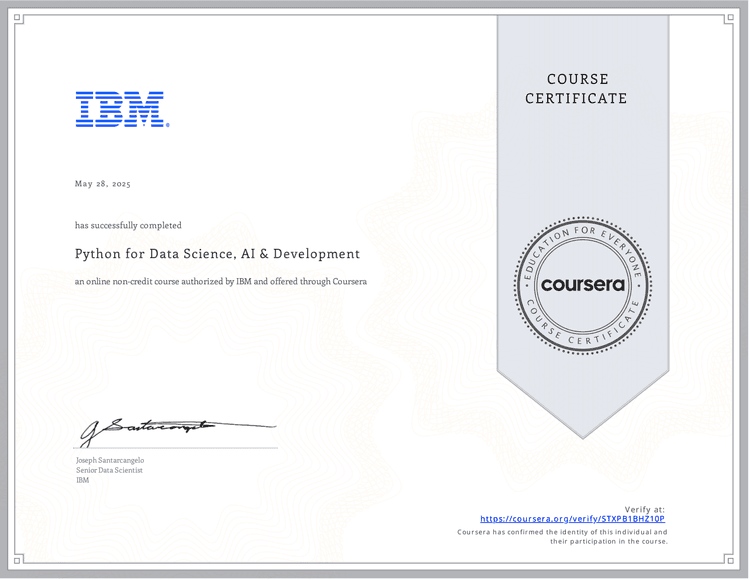Viewport: 750px width, 580px height.
Task: Open the coursera.org verify link
Action: 572,519
